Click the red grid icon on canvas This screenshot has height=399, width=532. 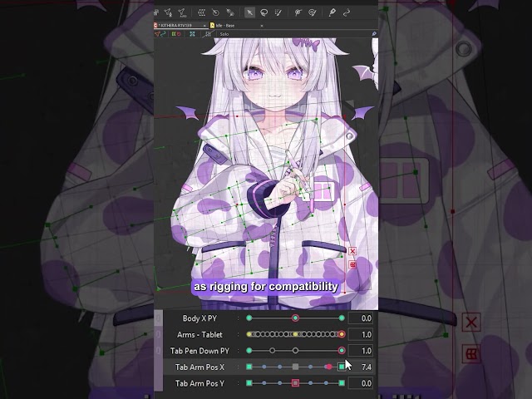coord(352,264)
